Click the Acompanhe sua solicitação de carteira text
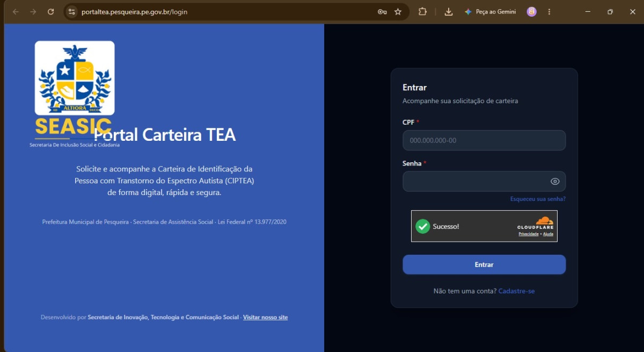644x352 pixels. coord(460,100)
